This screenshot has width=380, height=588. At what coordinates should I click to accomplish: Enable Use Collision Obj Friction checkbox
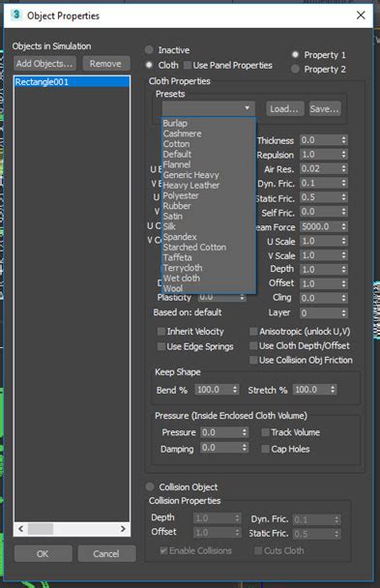click(x=253, y=360)
